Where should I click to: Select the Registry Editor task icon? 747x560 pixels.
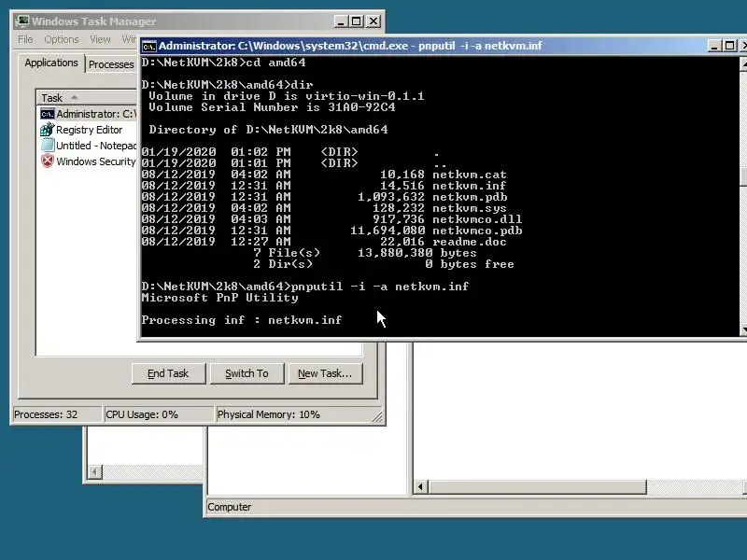[x=48, y=130]
